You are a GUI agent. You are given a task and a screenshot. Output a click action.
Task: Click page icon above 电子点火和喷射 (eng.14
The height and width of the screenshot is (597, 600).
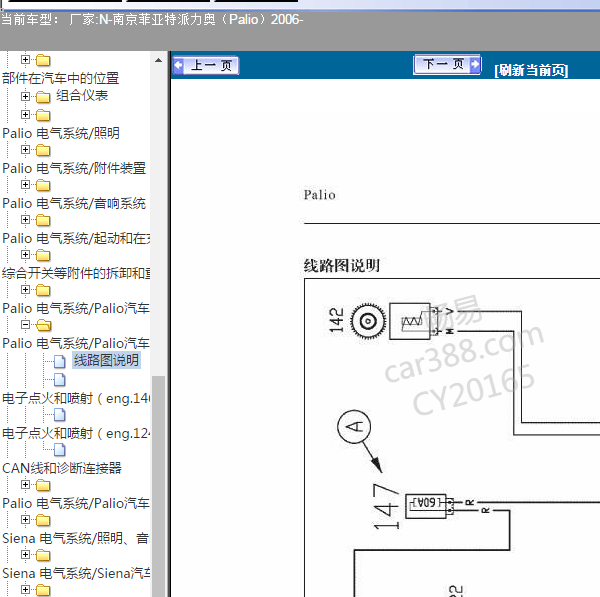[60, 380]
